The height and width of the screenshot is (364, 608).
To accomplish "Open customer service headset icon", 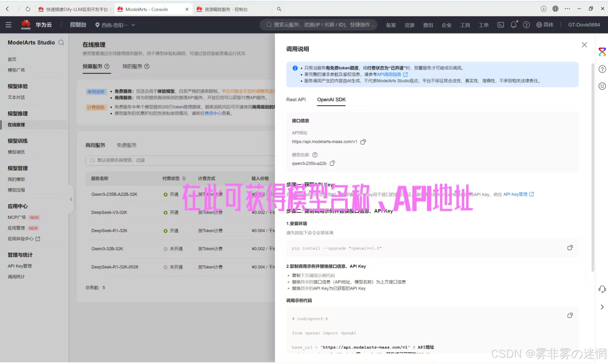I will click(x=602, y=289).
